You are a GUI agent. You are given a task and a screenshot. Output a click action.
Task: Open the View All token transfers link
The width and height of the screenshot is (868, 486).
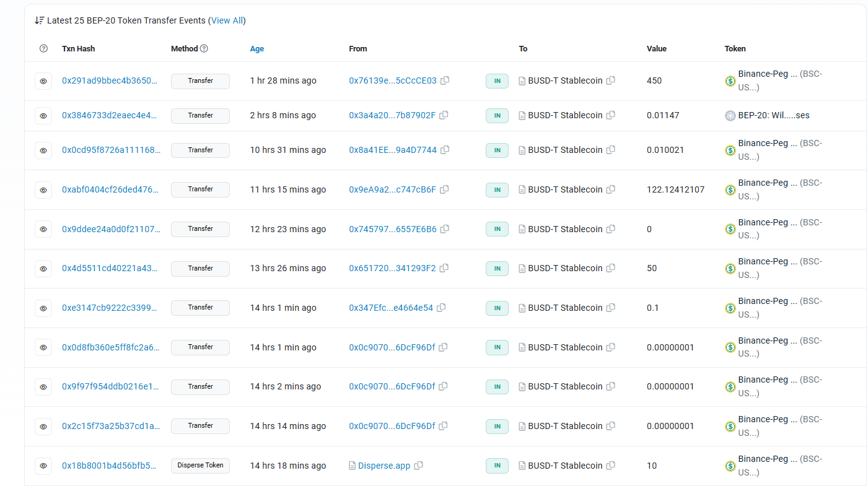(227, 20)
